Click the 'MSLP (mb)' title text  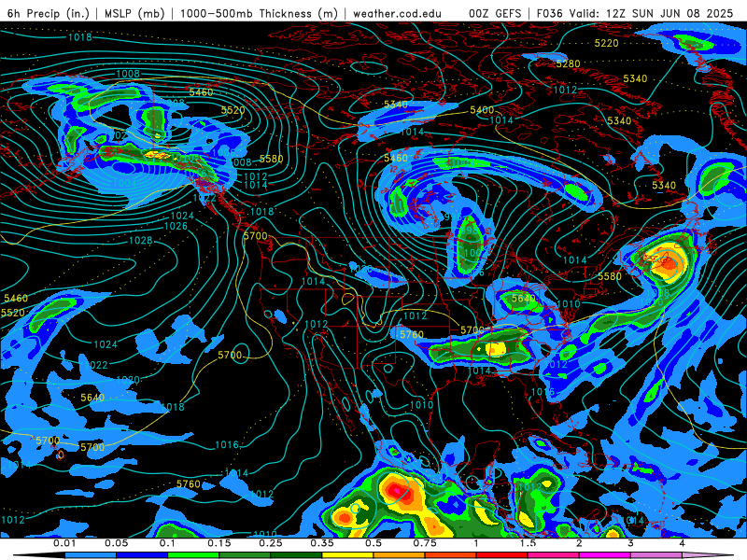pos(134,13)
